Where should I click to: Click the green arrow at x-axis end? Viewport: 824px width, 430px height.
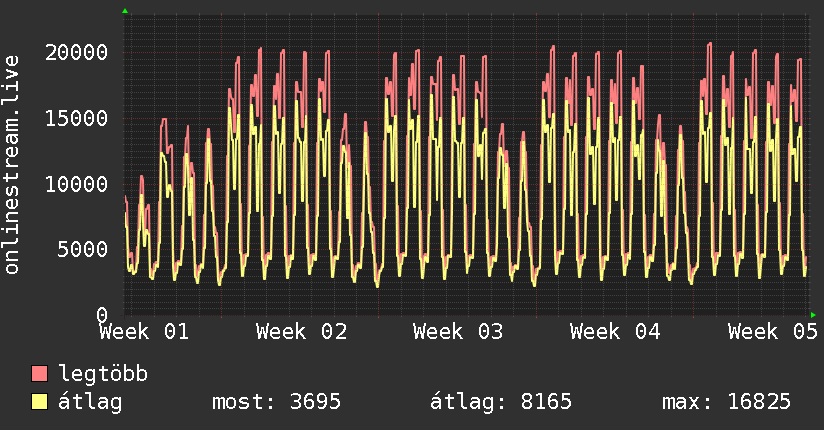point(813,315)
